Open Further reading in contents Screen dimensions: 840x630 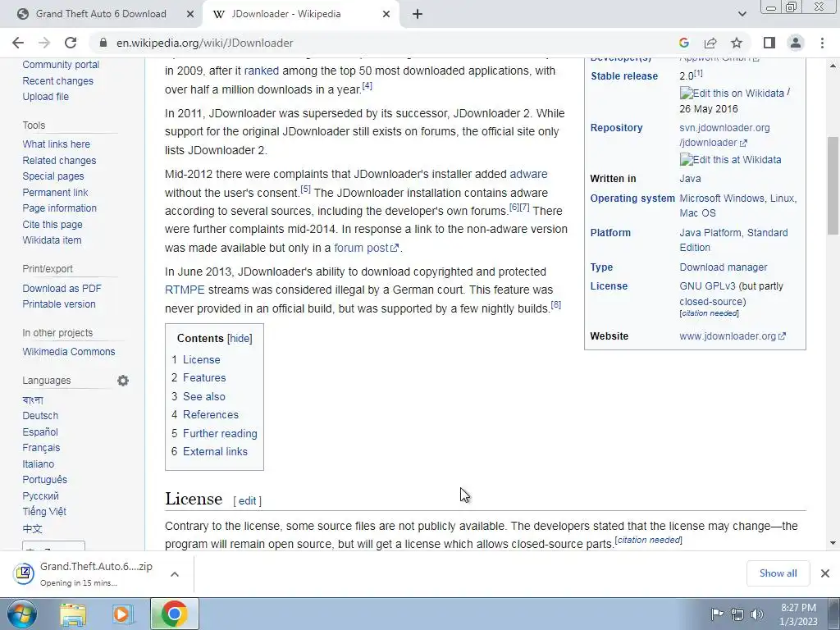[220, 433]
